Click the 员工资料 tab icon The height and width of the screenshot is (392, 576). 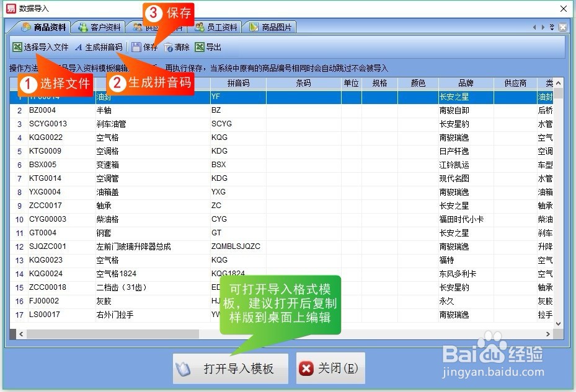click(x=200, y=27)
